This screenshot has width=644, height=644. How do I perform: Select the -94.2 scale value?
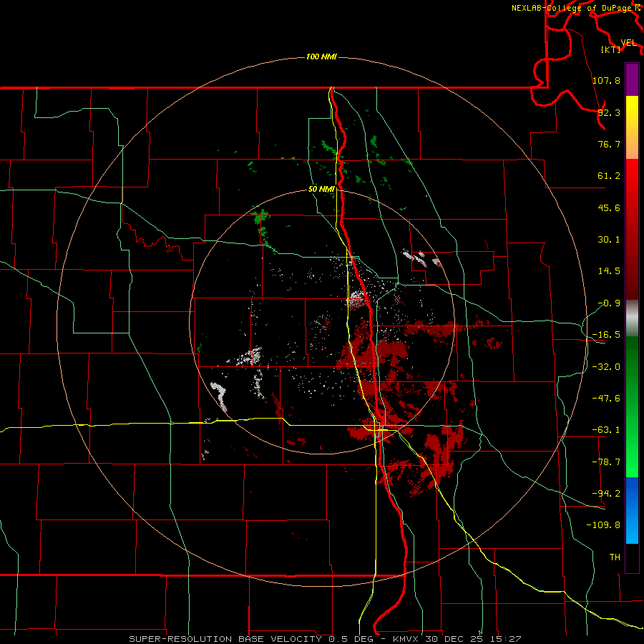[606, 493]
